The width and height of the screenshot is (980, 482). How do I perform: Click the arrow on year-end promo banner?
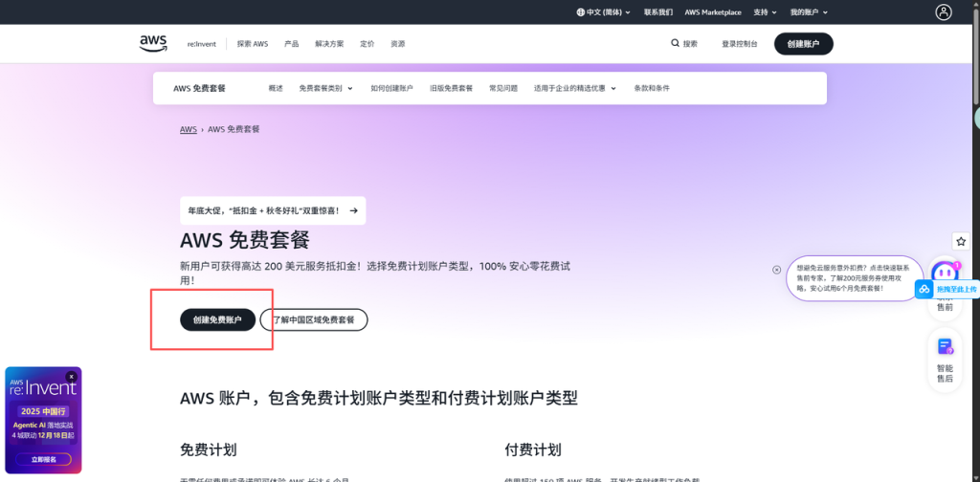pyautogui.click(x=354, y=211)
